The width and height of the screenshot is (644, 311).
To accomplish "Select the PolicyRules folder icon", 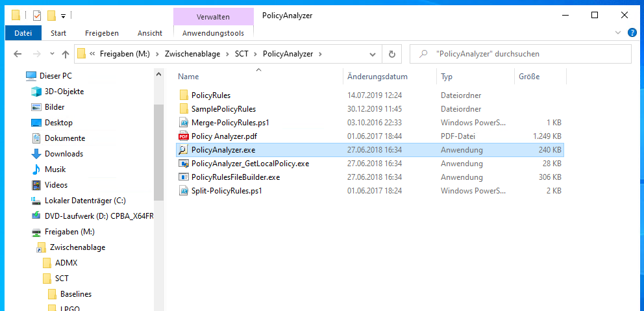I will click(x=184, y=95).
